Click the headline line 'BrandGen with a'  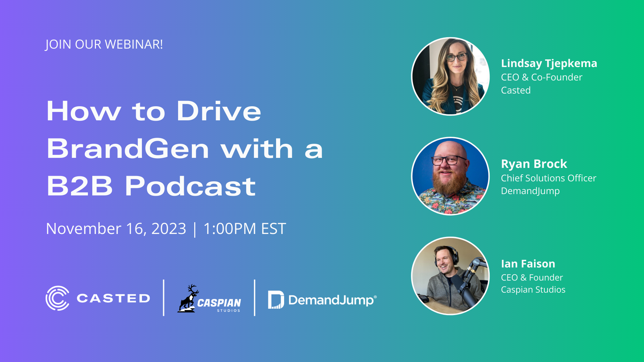coord(184,148)
